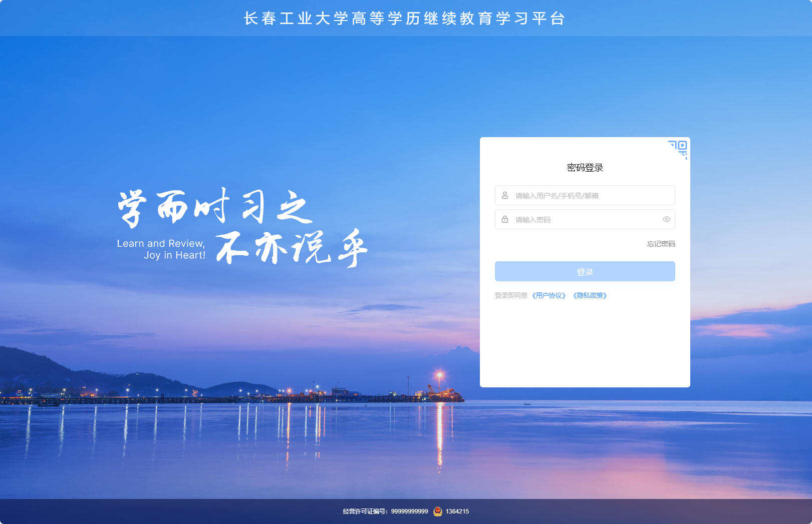Focus the username/phone/email input field
812x524 pixels.
click(585, 195)
